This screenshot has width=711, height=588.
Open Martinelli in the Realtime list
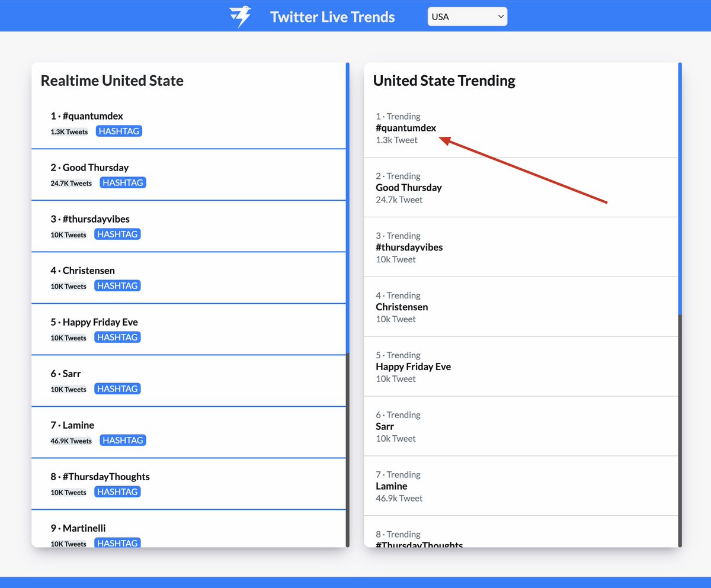(84, 528)
